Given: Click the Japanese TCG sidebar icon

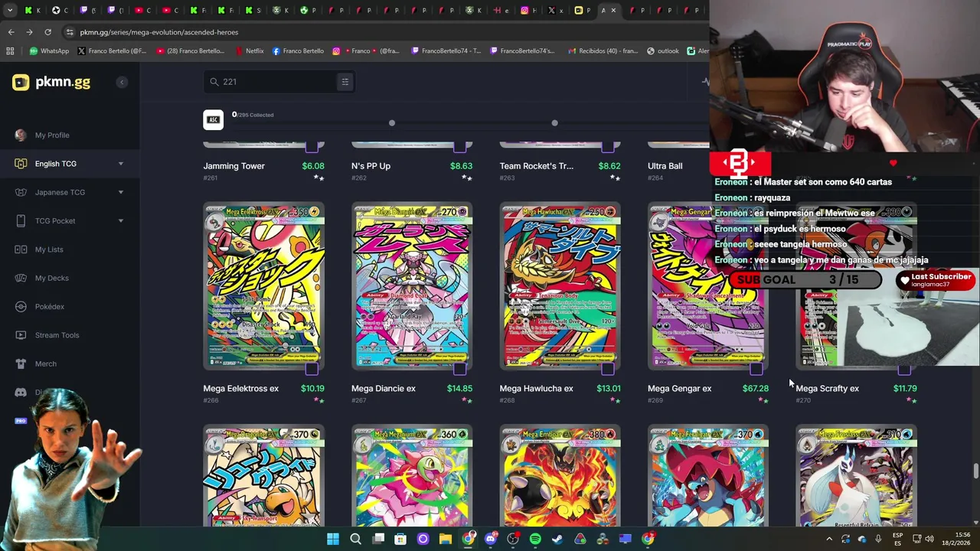Looking at the screenshot, I should tap(21, 192).
